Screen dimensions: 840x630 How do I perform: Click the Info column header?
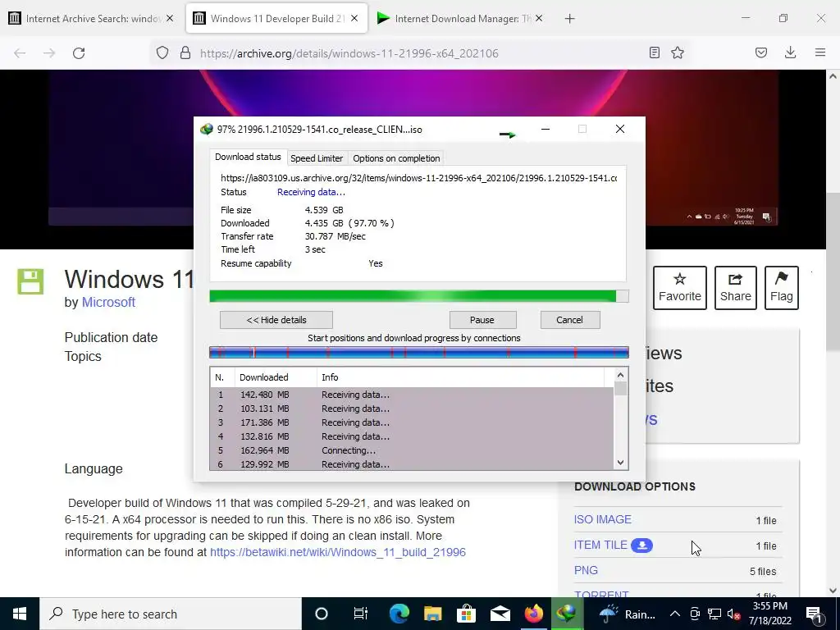[x=461, y=377]
